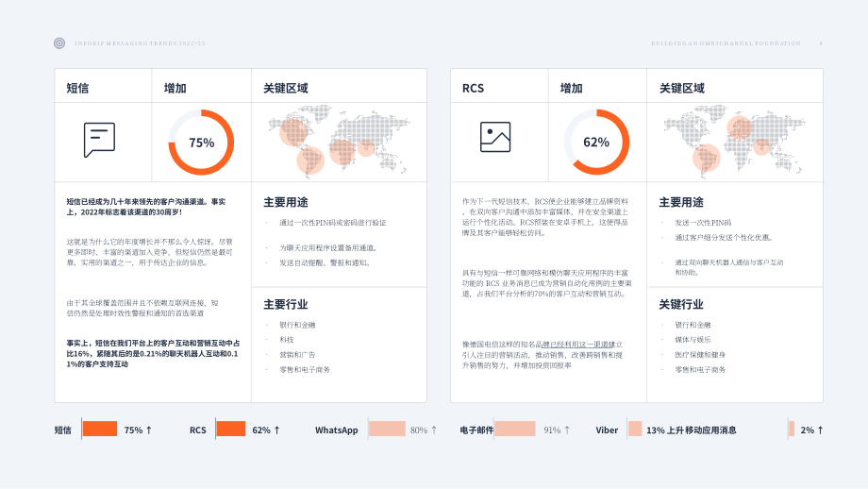Screen dimensions: 868x489
Task: Click the world map in the 短信 card
Action: [x=339, y=140]
